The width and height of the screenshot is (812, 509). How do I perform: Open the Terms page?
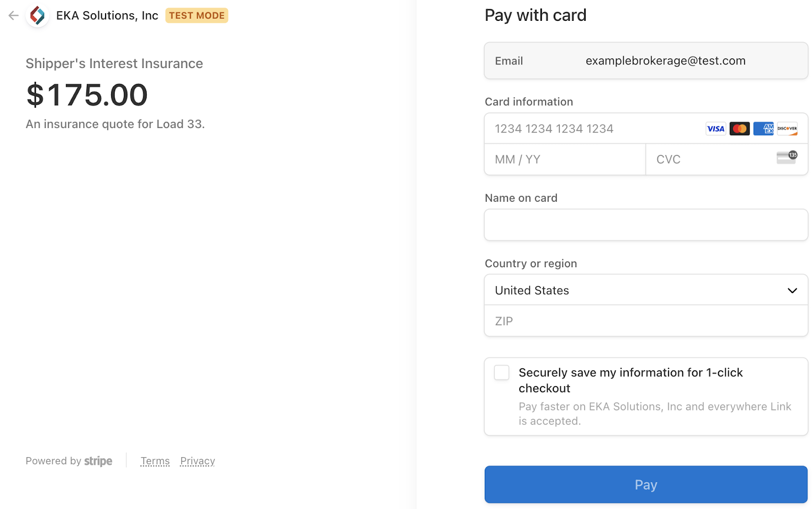(155, 461)
